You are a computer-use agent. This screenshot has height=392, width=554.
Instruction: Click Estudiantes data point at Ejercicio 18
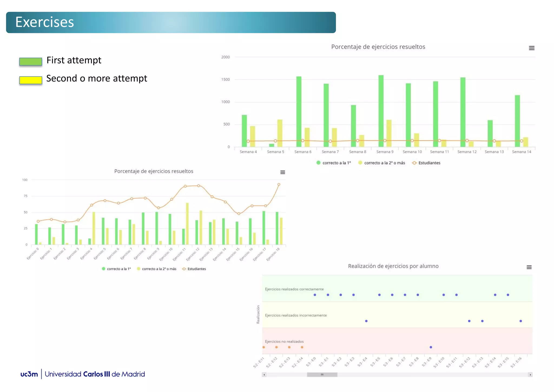tap(279, 185)
